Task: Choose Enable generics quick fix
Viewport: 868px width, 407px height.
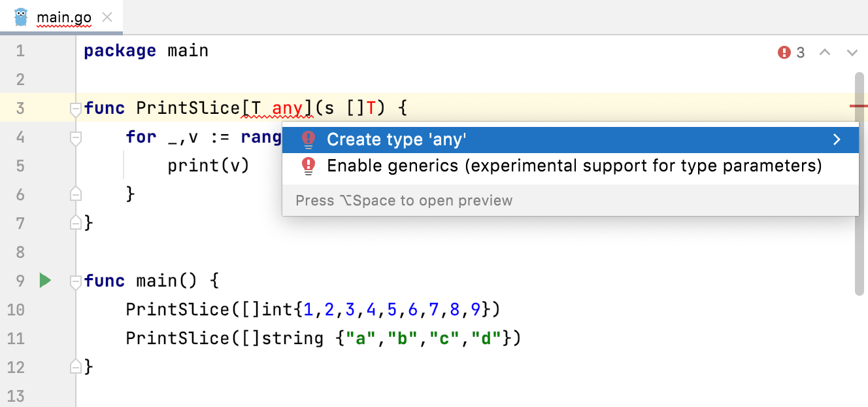Action: pyautogui.click(x=570, y=166)
